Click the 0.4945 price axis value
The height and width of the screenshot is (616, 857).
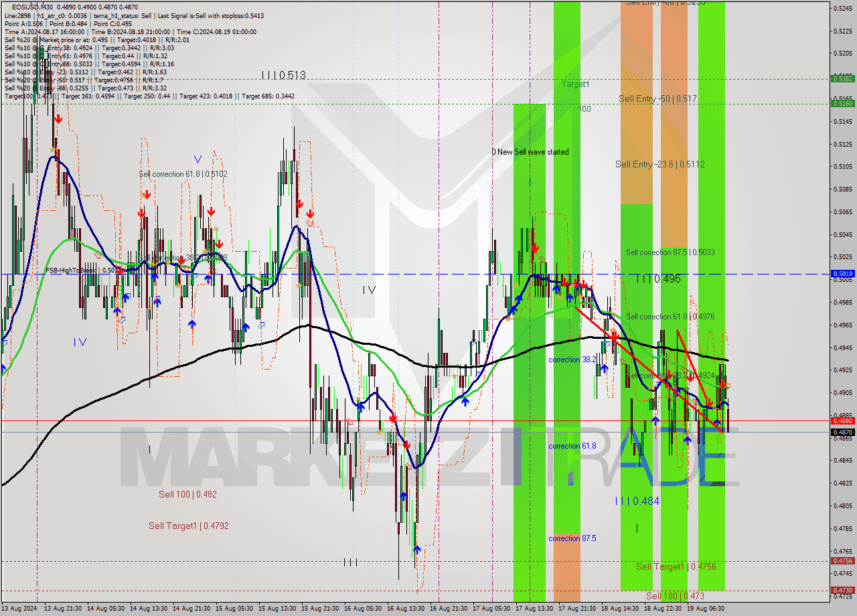click(843, 347)
